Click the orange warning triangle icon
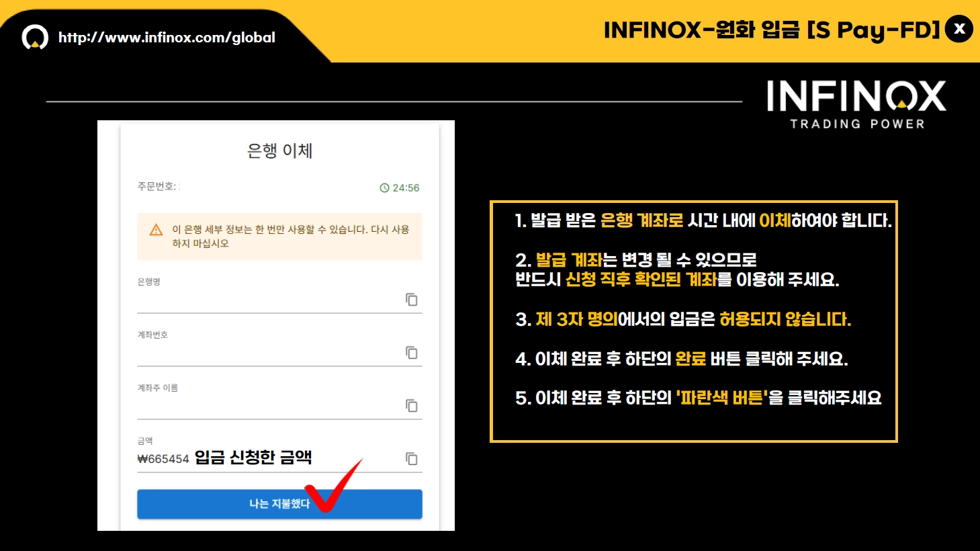This screenshot has width=980, height=551. 156,230
